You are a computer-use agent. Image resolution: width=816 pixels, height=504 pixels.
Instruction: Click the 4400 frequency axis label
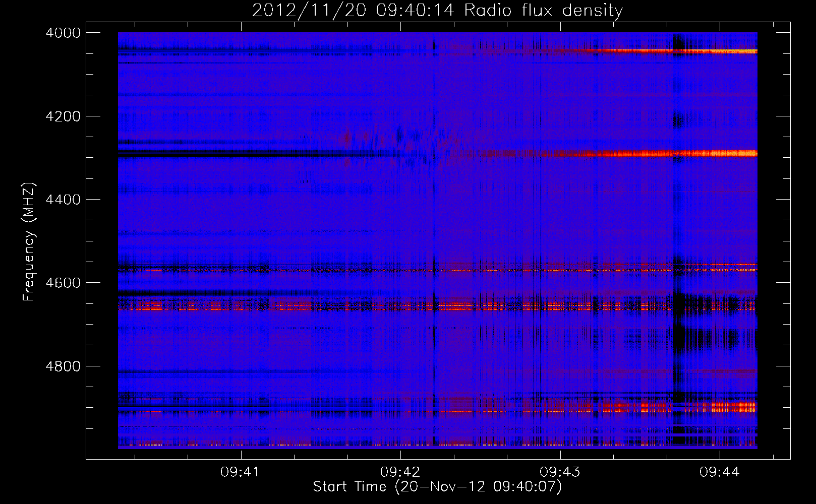(x=63, y=200)
